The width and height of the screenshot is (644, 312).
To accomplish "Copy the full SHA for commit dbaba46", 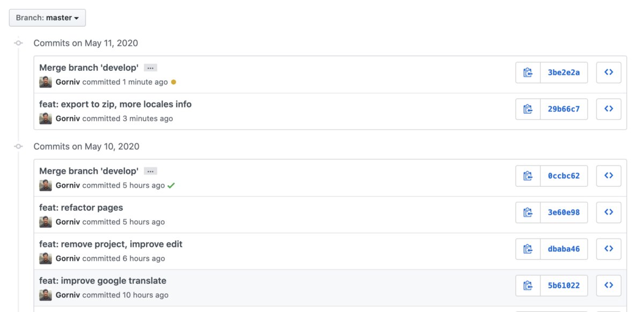I will 528,249.
